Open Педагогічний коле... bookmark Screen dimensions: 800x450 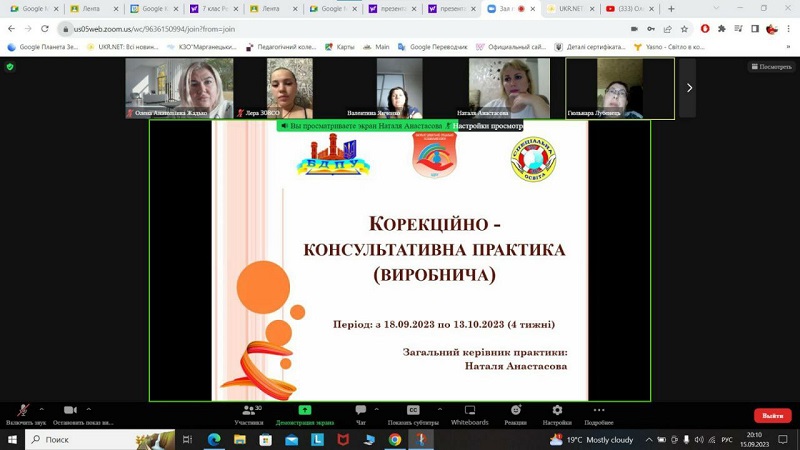coord(281,47)
